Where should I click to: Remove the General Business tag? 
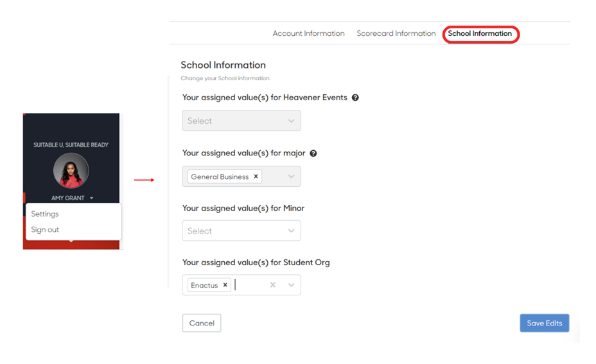[x=256, y=177]
